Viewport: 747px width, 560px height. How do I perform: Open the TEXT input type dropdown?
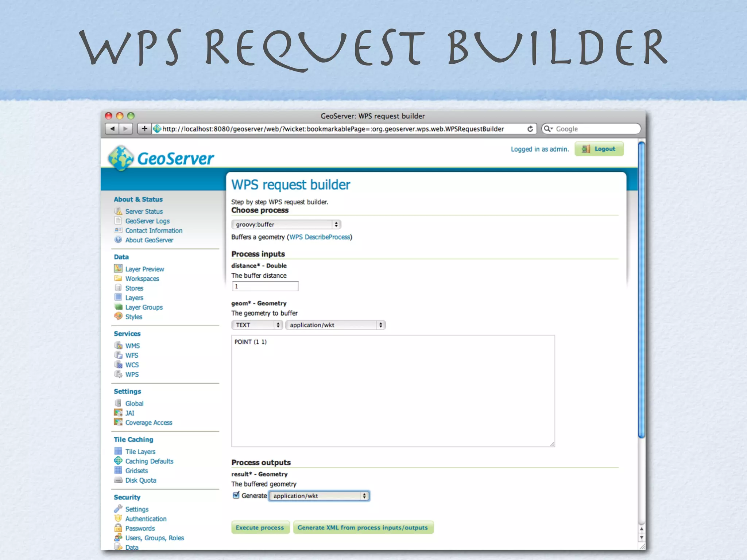(257, 325)
